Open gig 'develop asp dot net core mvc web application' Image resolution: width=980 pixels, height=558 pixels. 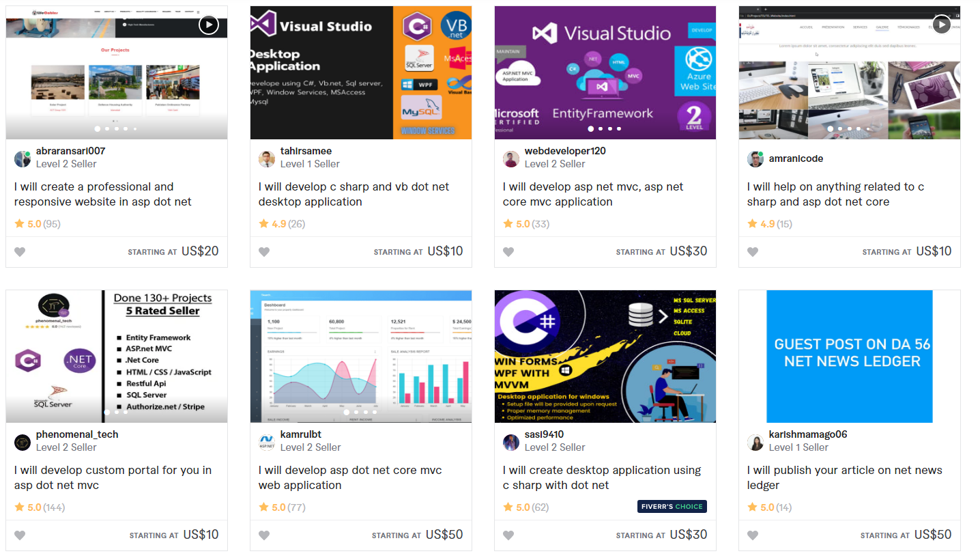350,478
